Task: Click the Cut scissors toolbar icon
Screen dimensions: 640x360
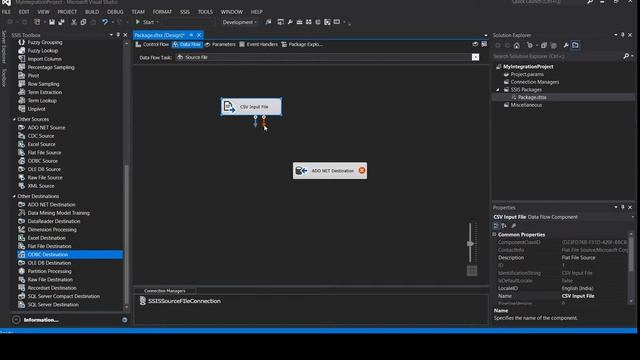Action: point(74,22)
